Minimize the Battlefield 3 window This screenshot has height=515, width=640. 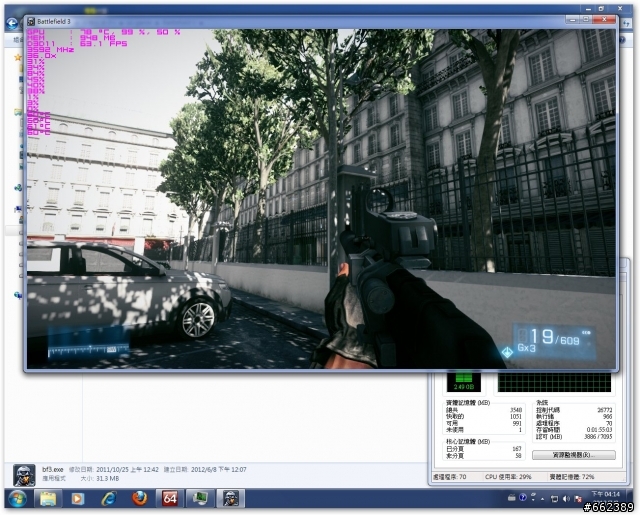[572, 19]
